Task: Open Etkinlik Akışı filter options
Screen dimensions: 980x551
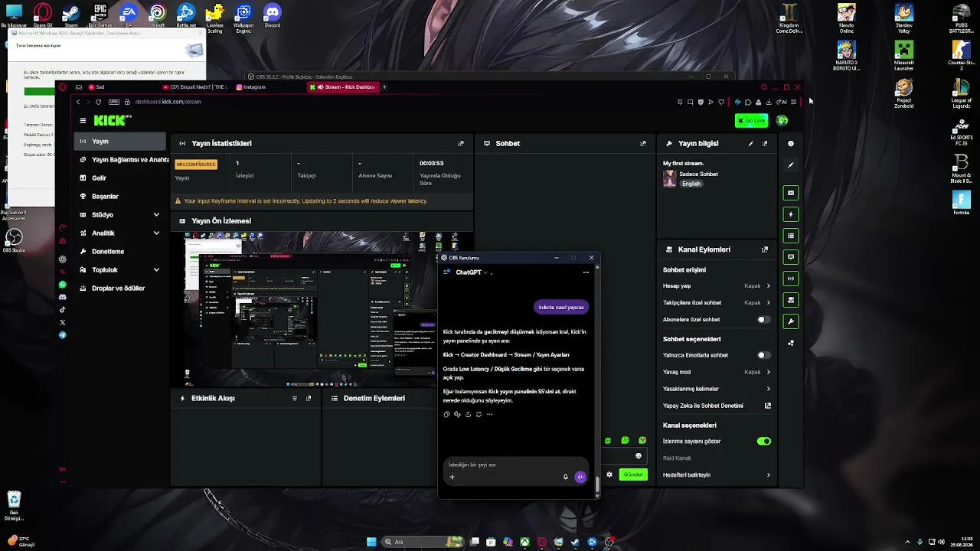Action: (x=295, y=398)
